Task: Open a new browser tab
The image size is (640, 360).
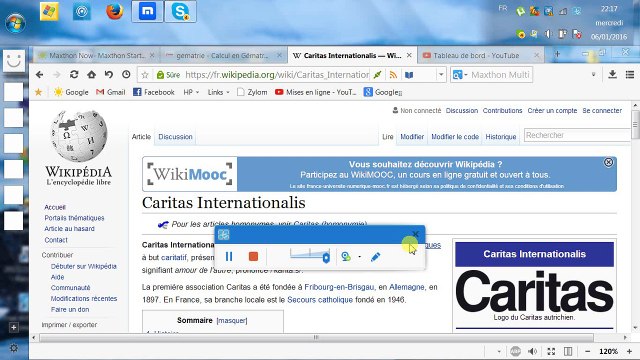Action: click(557, 54)
